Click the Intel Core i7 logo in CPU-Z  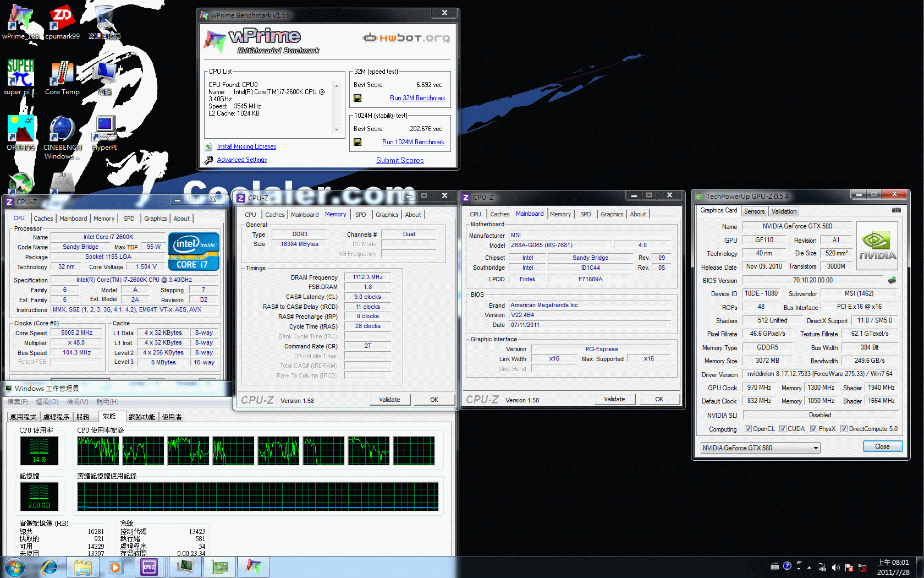pyautogui.click(x=194, y=252)
